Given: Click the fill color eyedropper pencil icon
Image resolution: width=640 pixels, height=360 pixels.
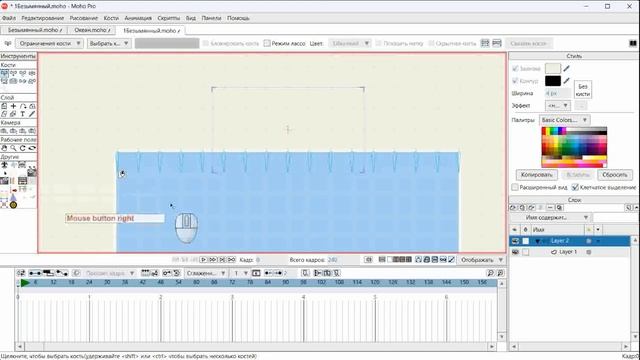Looking at the screenshot, I should (x=567, y=69).
